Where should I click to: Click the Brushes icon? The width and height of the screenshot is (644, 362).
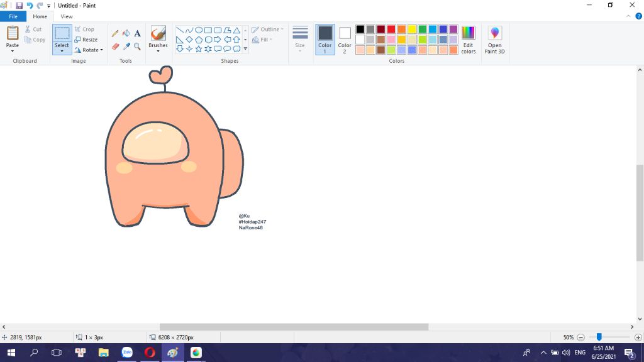pyautogui.click(x=158, y=33)
